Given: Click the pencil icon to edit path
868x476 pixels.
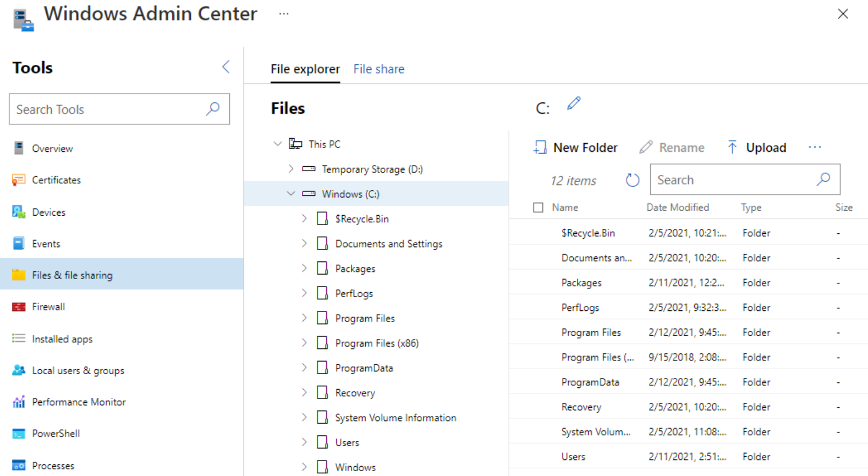Looking at the screenshot, I should pos(574,103).
